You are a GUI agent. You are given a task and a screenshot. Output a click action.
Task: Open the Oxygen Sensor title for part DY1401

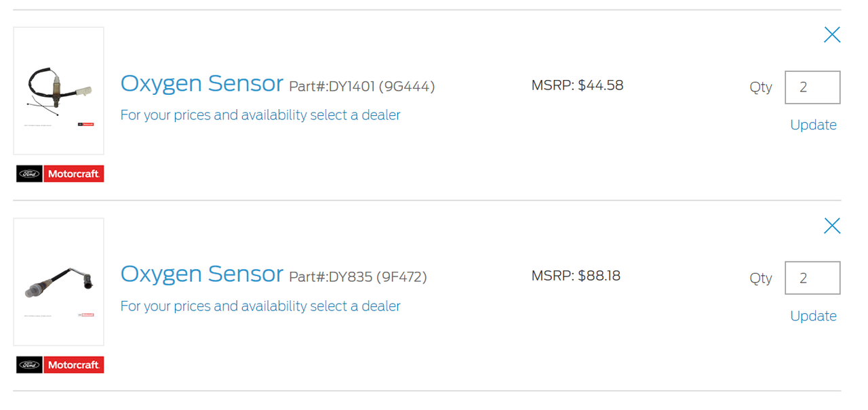tap(202, 83)
